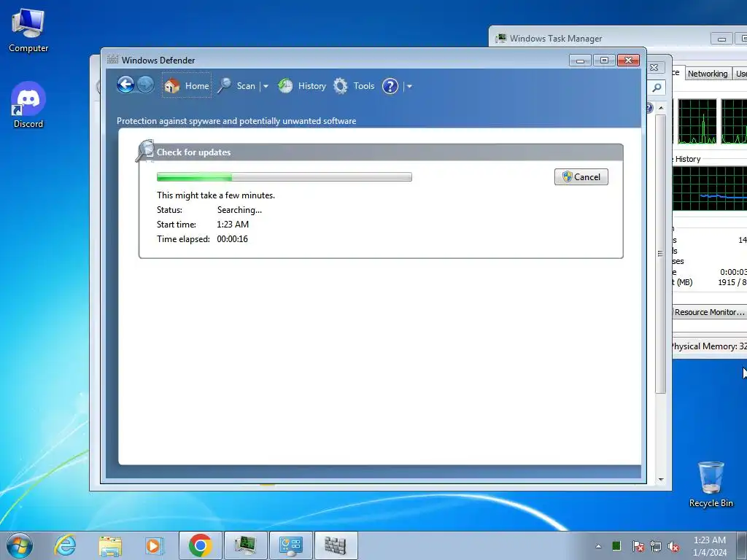Click the update progress bar
The image size is (747, 560).
click(285, 176)
